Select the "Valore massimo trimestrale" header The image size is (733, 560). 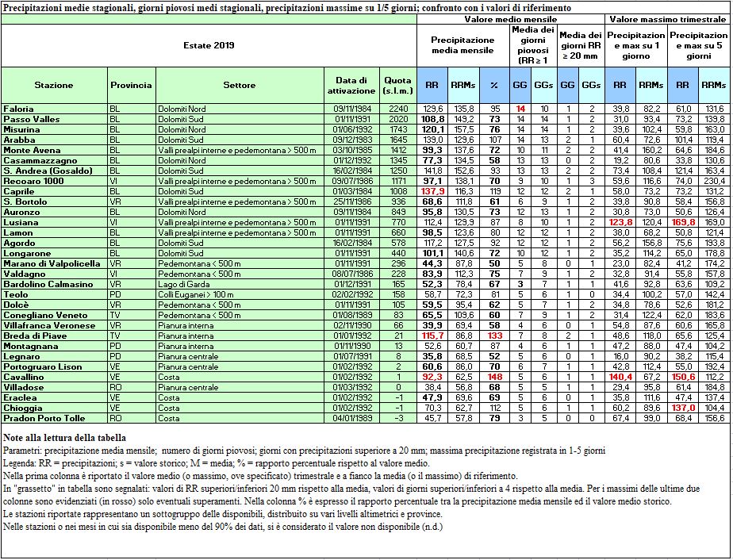point(668,18)
